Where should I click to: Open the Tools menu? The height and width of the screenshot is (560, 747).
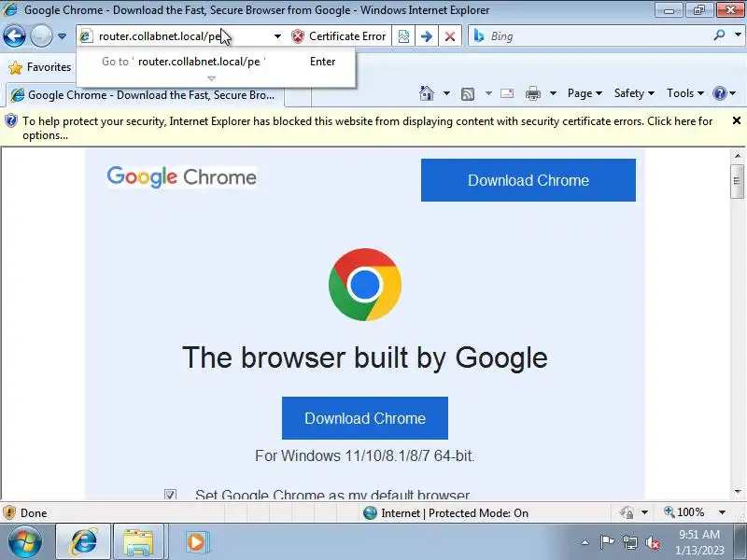(685, 93)
